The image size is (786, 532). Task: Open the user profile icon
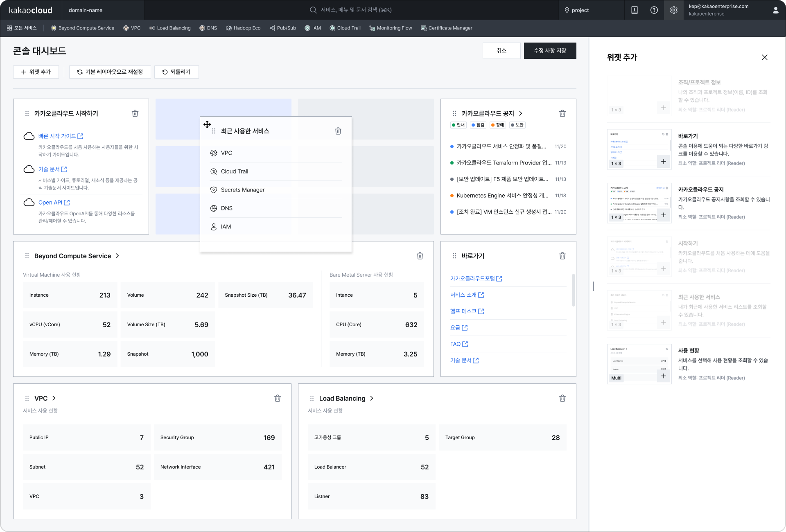click(775, 10)
